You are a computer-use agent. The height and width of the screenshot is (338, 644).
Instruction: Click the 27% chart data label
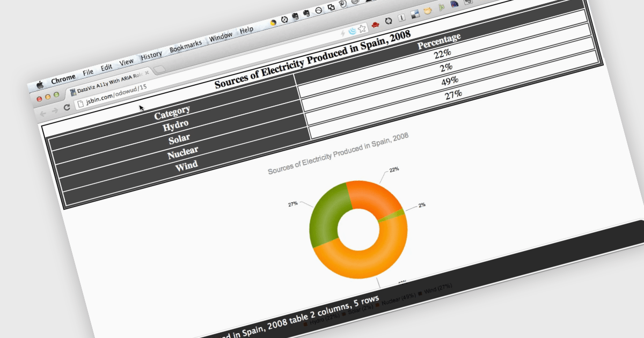(292, 204)
